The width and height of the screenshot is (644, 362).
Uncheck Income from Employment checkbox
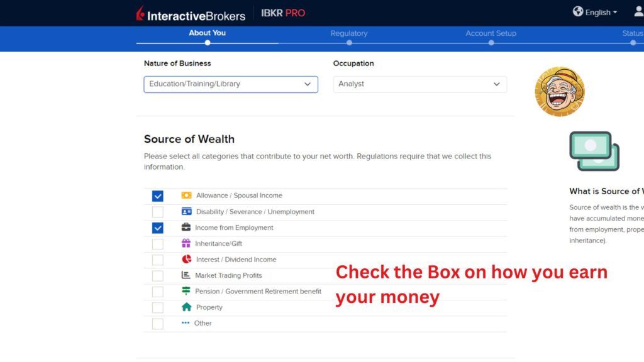pyautogui.click(x=158, y=228)
